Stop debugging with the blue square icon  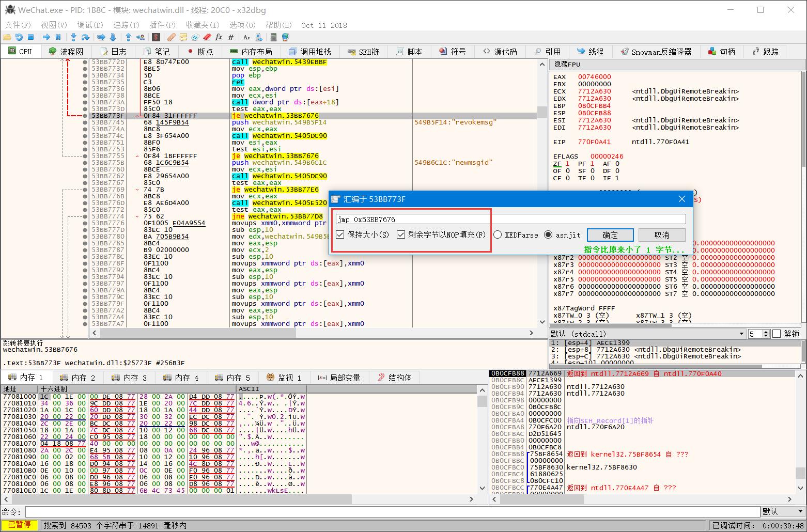[x=30, y=37]
